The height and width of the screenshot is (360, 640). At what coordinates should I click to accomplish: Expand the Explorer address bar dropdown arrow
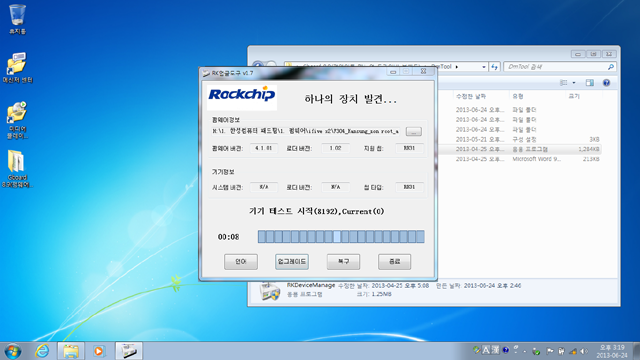click(484, 67)
